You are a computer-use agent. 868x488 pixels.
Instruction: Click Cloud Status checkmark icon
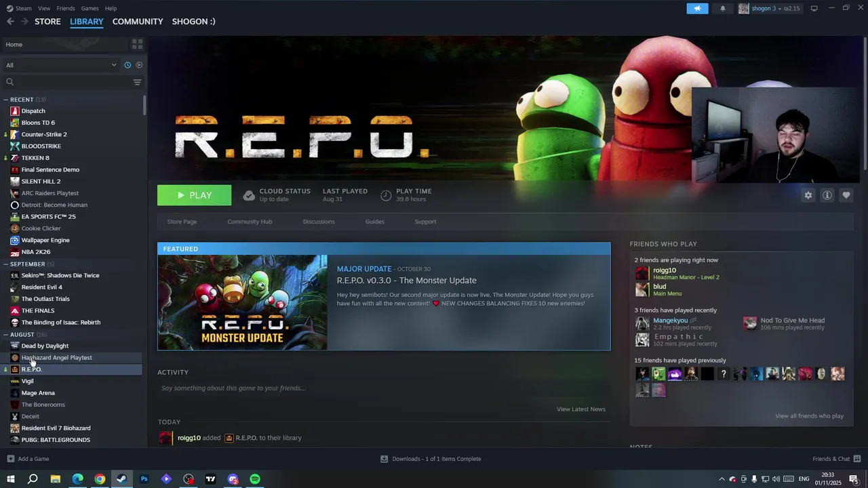[x=249, y=195]
